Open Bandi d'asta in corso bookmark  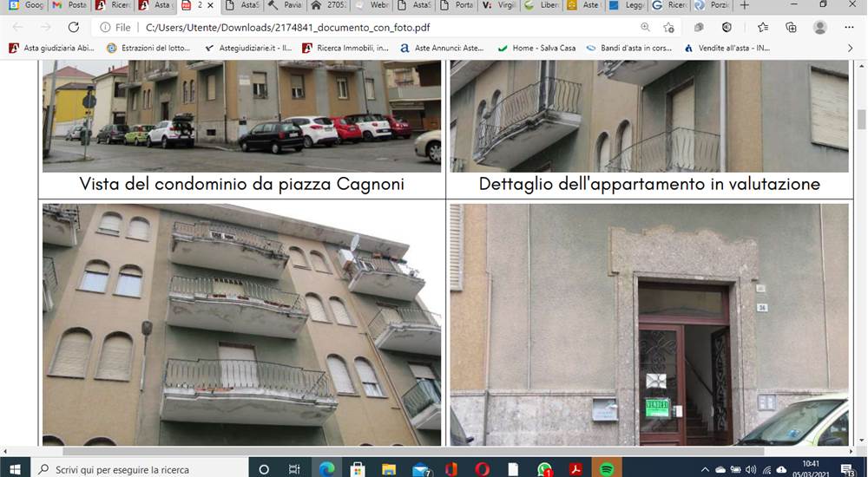click(x=628, y=49)
